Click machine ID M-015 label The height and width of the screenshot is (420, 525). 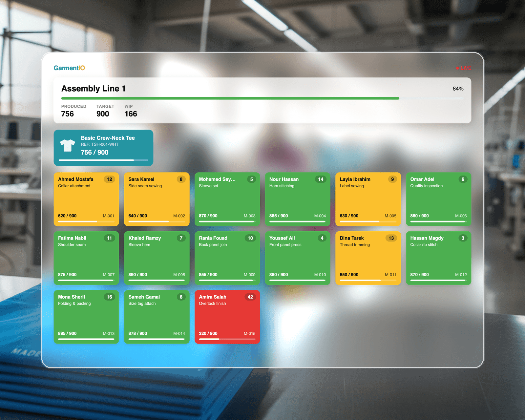(x=249, y=333)
